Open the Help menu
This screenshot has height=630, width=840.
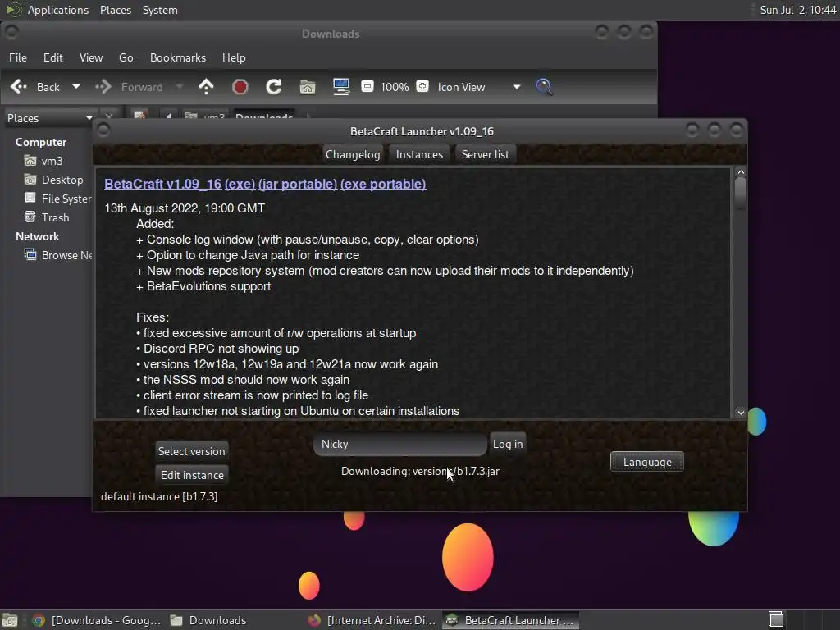(234, 57)
